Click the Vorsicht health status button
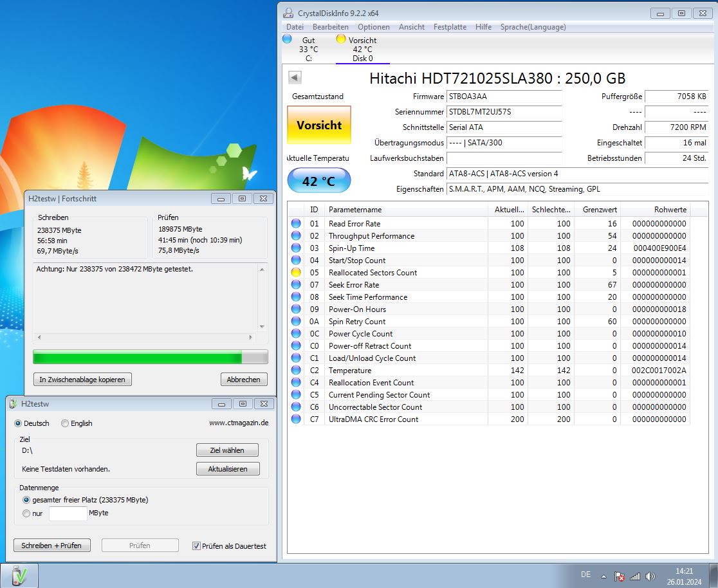718x588 pixels. pos(319,125)
